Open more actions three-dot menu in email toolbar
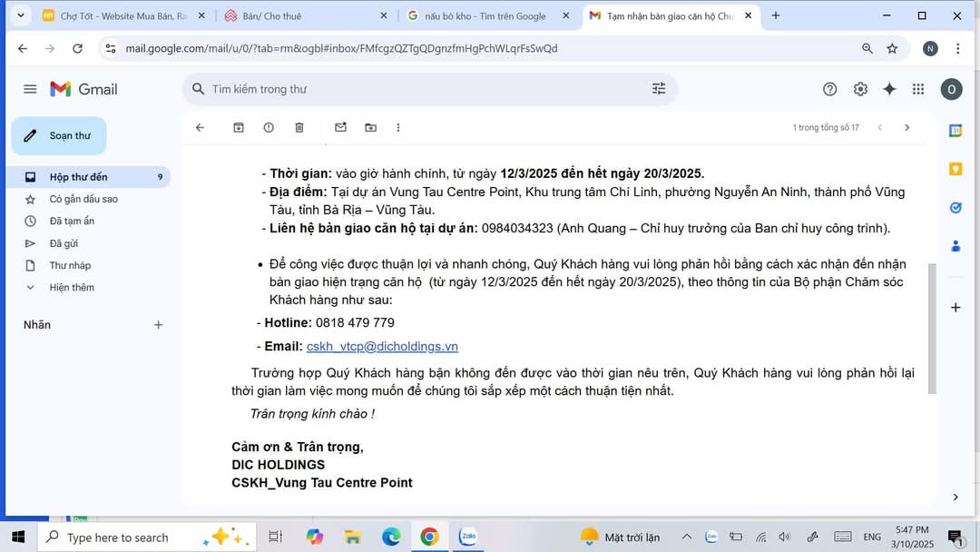This screenshot has width=980, height=552. pyautogui.click(x=398, y=127)
